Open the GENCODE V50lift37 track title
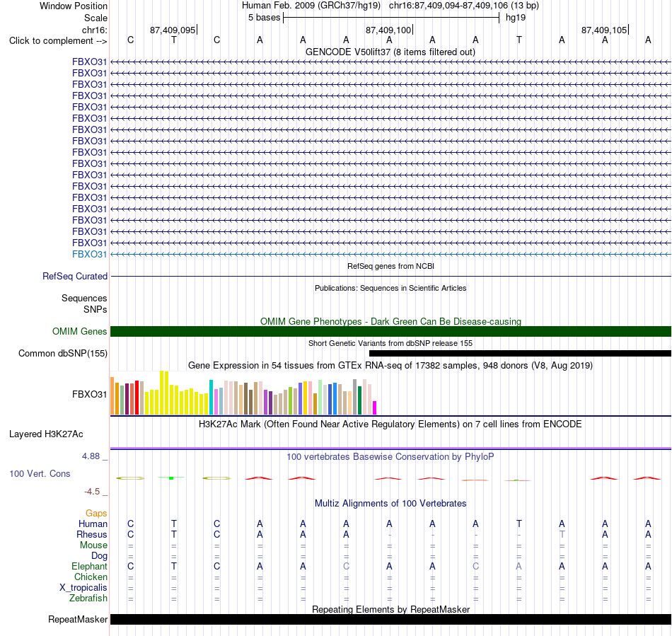The width and height of the screenshot is (672, 636). point(390,52)
